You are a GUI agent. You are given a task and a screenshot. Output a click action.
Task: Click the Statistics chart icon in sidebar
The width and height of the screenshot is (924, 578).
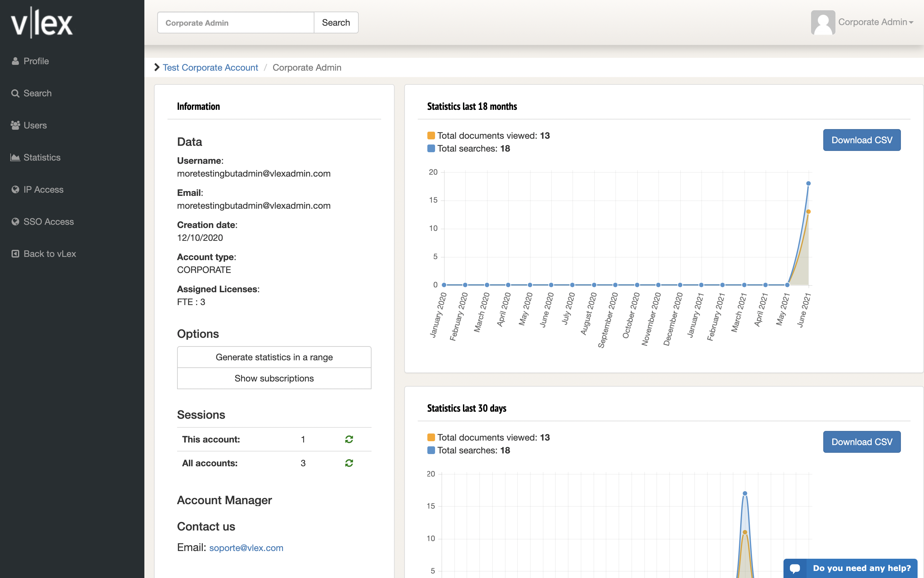[15, 157]
